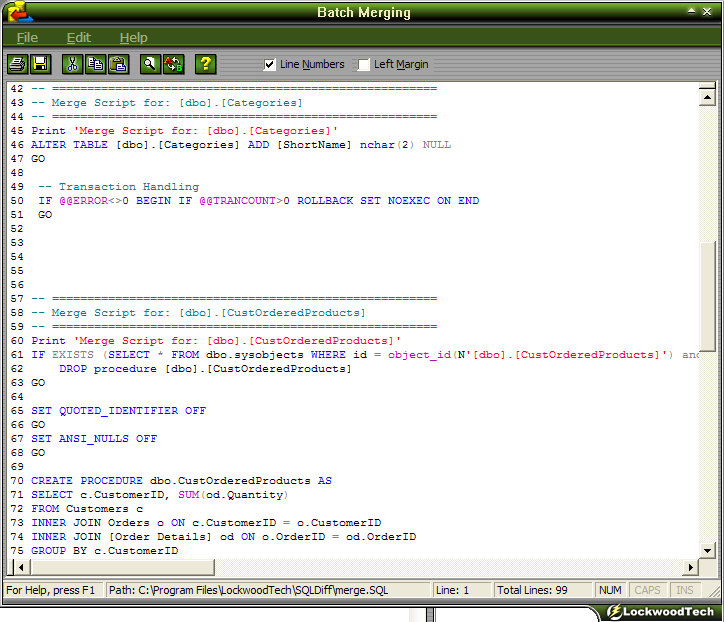This screenshot has width=724, height=622.
Task: Click the yellow question mark Help icon
Action: click(205, 64)
